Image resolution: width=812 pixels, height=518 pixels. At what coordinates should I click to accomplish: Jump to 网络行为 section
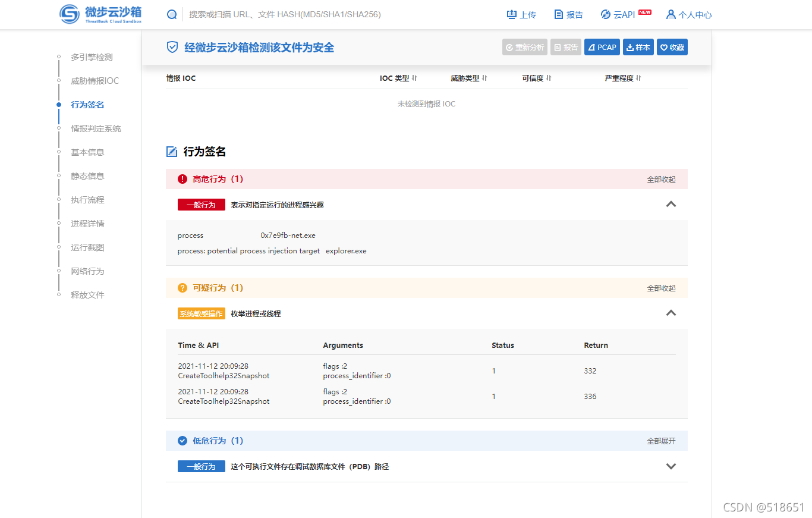pos(87,271)
